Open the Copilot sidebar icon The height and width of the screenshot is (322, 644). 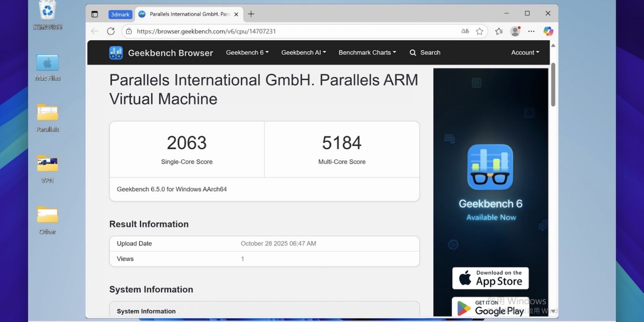pyautogui.click(x=548, y=31)
